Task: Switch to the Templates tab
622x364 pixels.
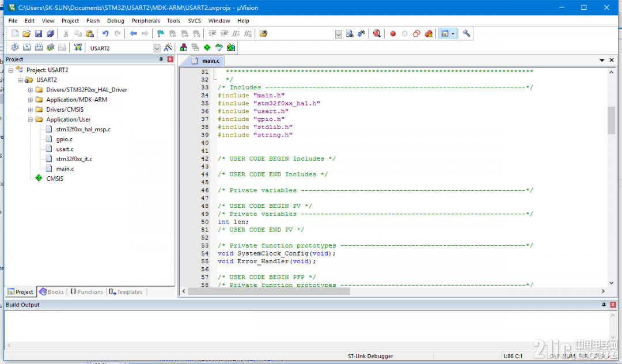Action: [x=126, y=292]
